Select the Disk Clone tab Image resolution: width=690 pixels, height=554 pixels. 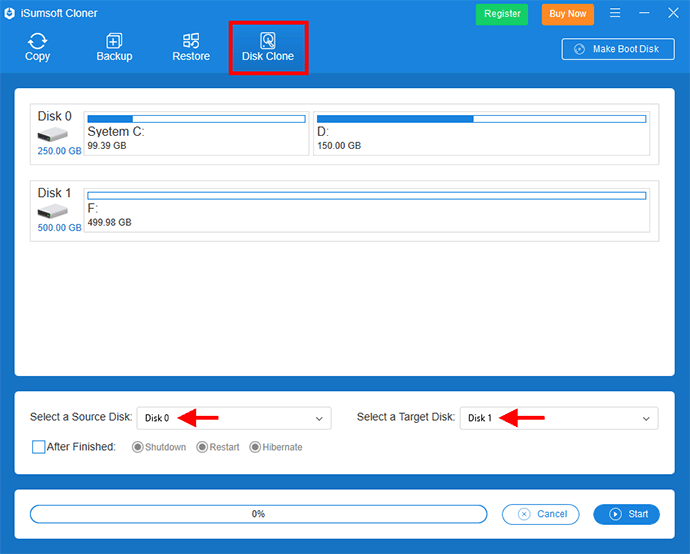pos(268,47)
